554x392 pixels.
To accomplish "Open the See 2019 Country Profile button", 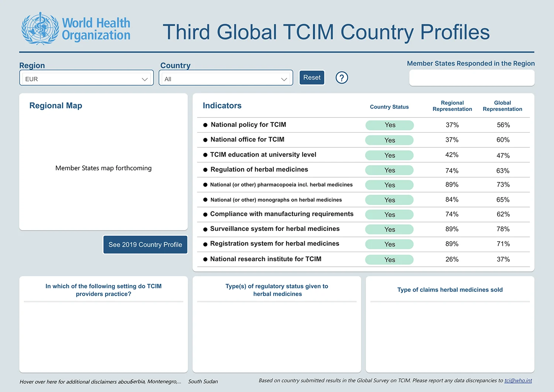I will coord(146,245).
